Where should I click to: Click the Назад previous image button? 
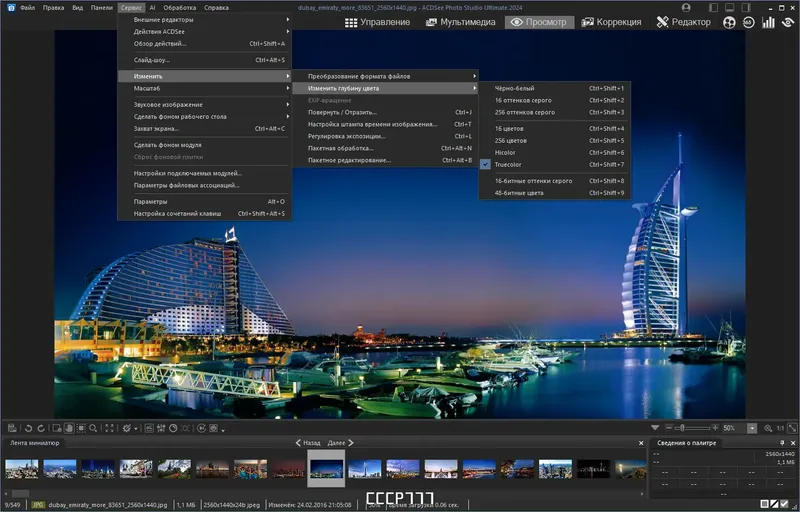[x=308, y=442]
